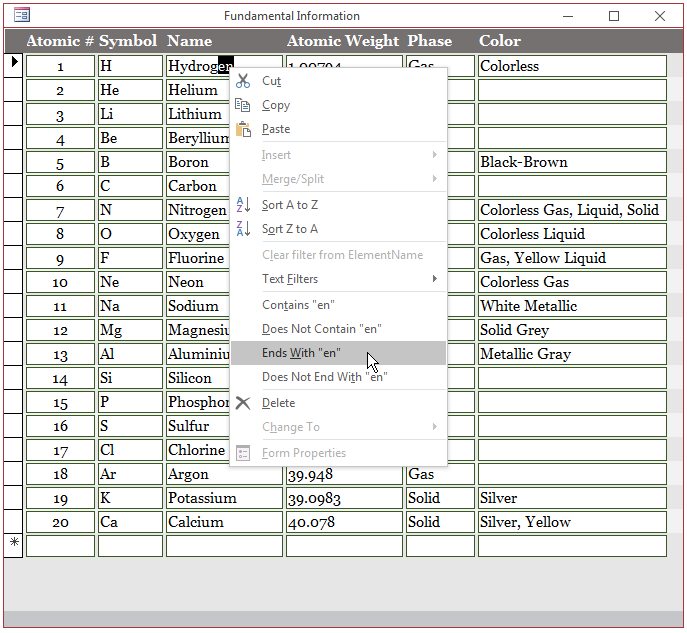Minimize the Fundamental Information window
Image resolution: width=687 pixels, height=633 pixels.
click(568, 16)
